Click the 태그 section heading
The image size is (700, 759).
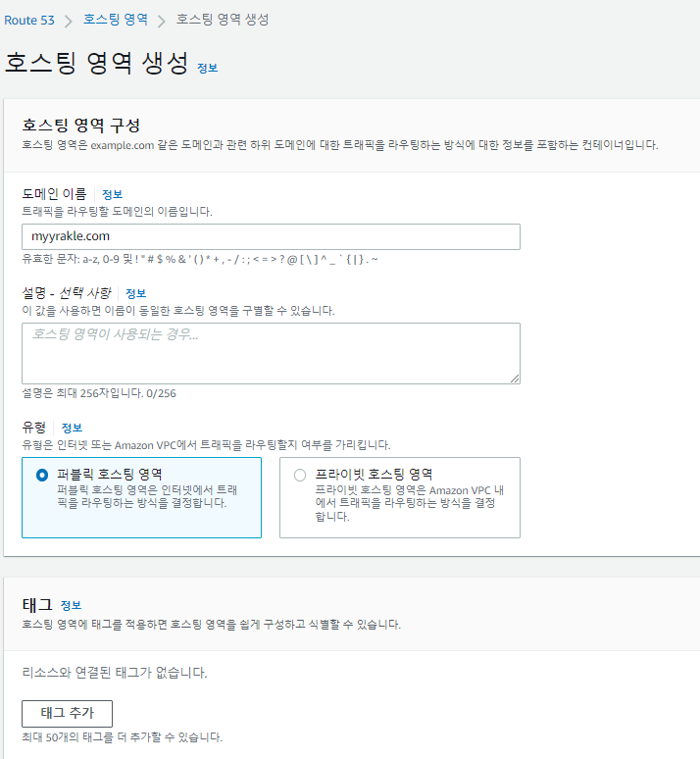pos(35,604)
